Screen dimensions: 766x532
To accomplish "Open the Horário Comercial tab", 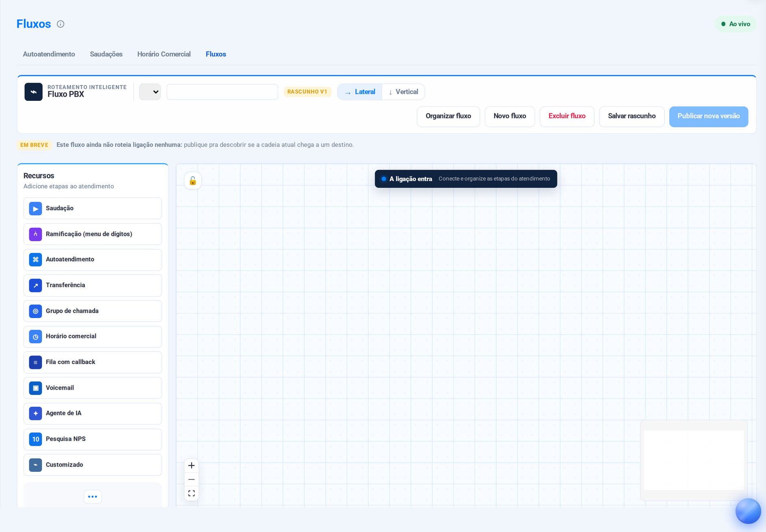I will tap(164, 54).
